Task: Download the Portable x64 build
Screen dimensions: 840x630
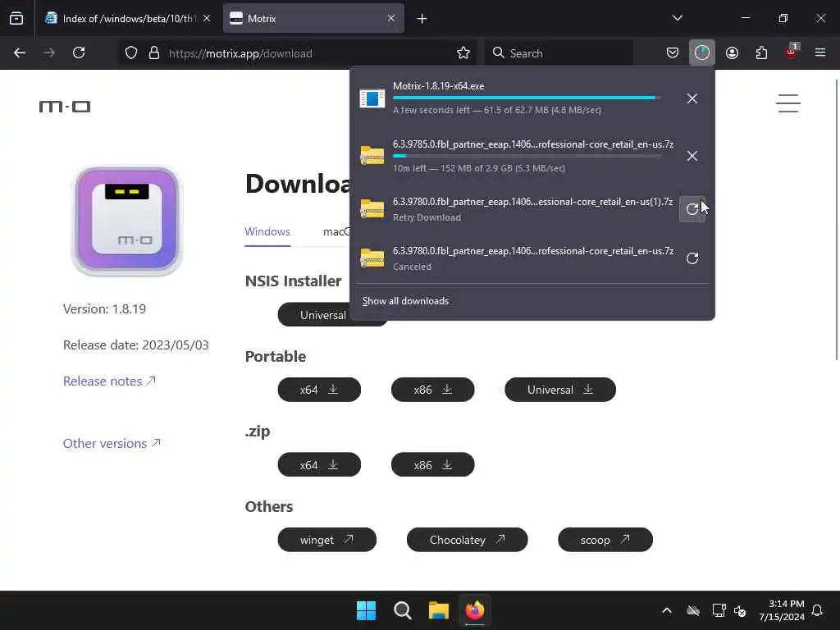Action: tap(319, 390)
